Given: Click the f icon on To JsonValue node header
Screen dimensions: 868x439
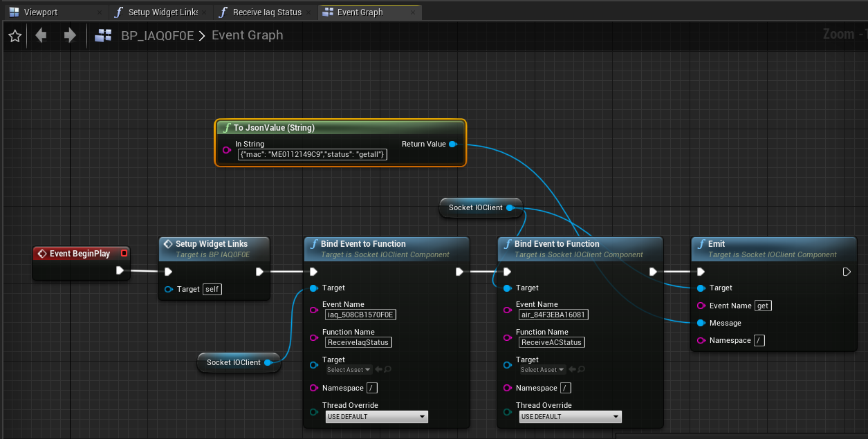Looking at the screenshot, I should click(x=227, y=127).
